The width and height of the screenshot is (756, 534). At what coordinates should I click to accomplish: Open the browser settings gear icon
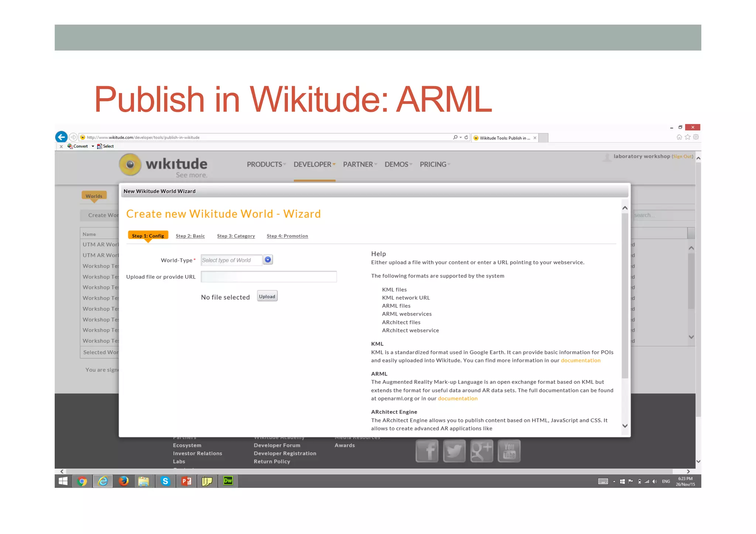click(696, 137)
